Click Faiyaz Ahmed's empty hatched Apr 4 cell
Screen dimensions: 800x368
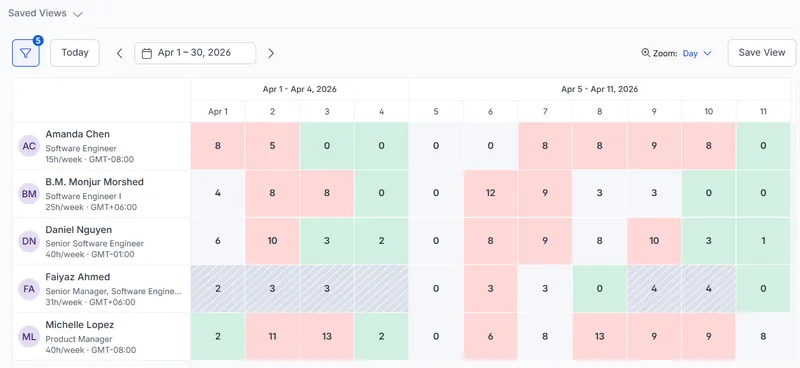coord(382,289)
